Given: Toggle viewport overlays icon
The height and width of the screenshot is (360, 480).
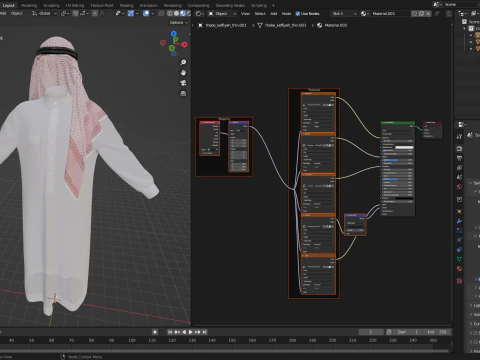Looking at the screenshot, I should [x=146, y=13].
